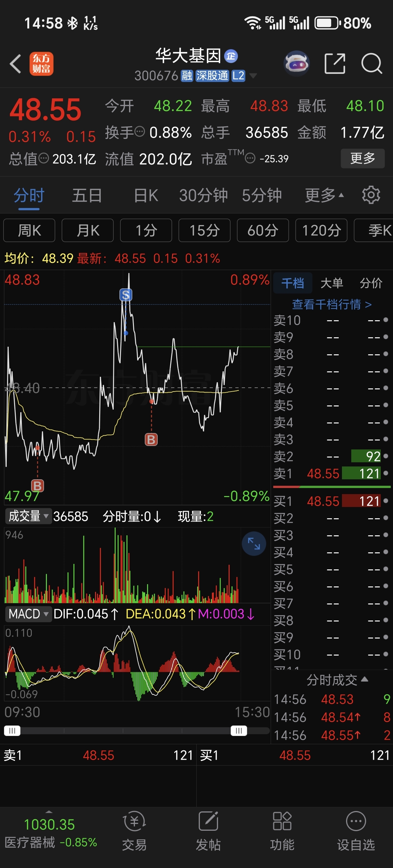Image resolution: width=393 pixels, height=868 pixels.
Task: Tap 卖1 48.55 order row
Action: [331, 473]
